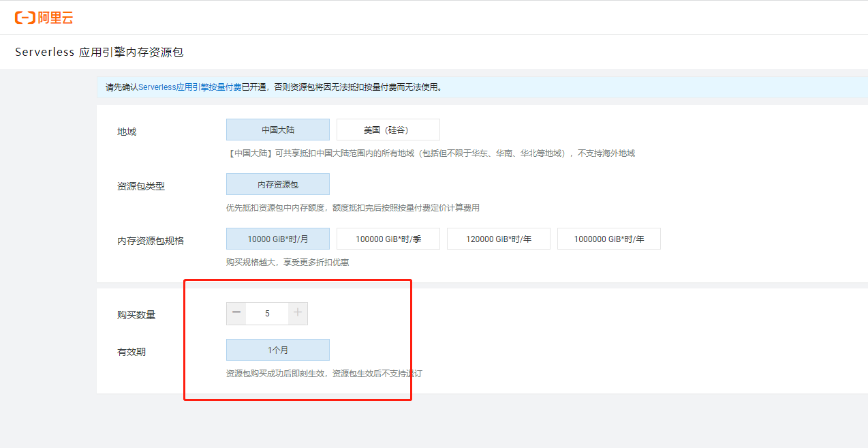Click the 内存资源包规格 field label
Viewport: 868px width, 448px height.
coord(151,241)
